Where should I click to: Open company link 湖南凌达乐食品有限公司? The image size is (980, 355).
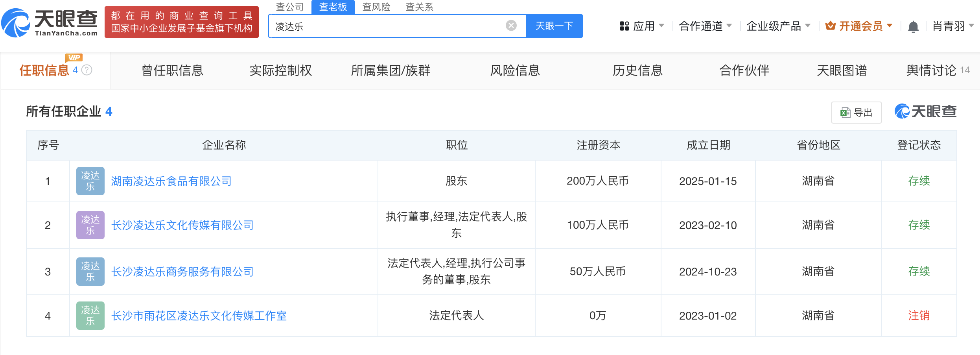(x=171, y=181)
